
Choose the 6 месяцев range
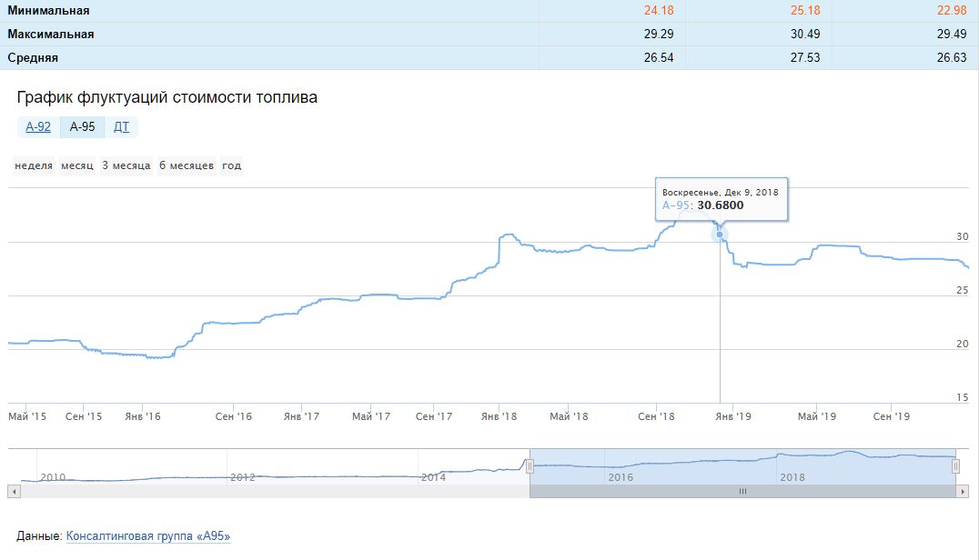187,166
